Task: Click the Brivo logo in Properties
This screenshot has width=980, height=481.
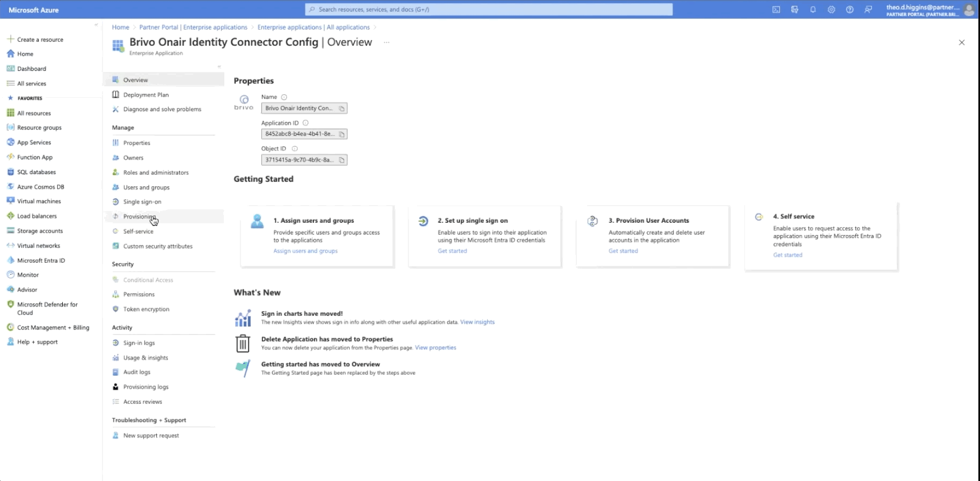Action: tap(244, 103)
